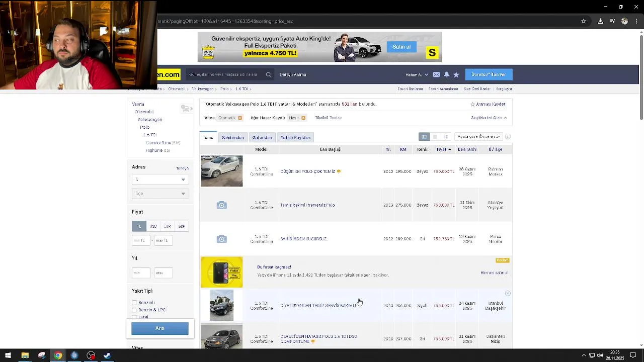This screenshot has height=362, width=644.
Task: Click the Ara search button
Action: (160, 328)
